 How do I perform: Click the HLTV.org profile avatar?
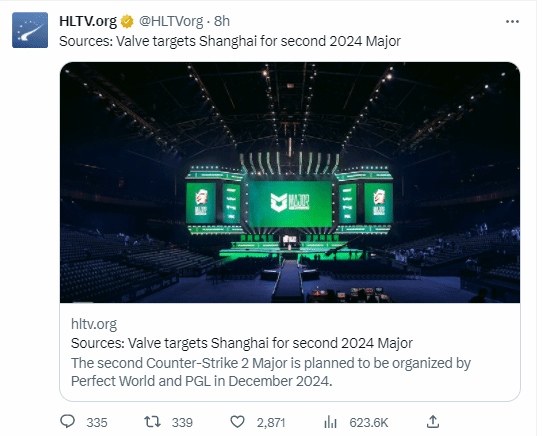[x=30, y=30]
